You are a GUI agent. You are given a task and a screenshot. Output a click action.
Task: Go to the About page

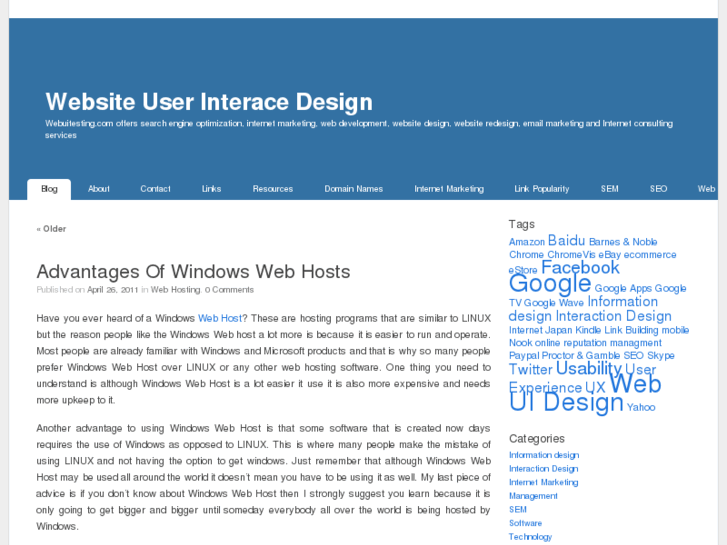[99, 189]
